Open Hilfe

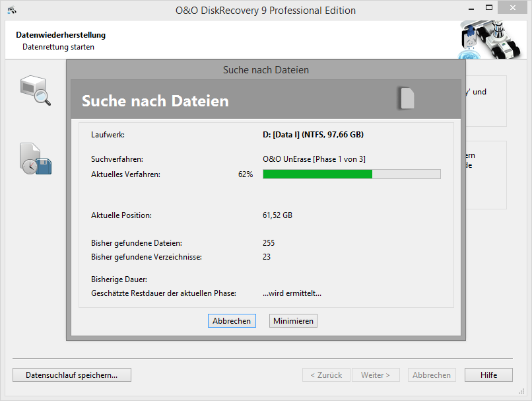tap(488, 375)
